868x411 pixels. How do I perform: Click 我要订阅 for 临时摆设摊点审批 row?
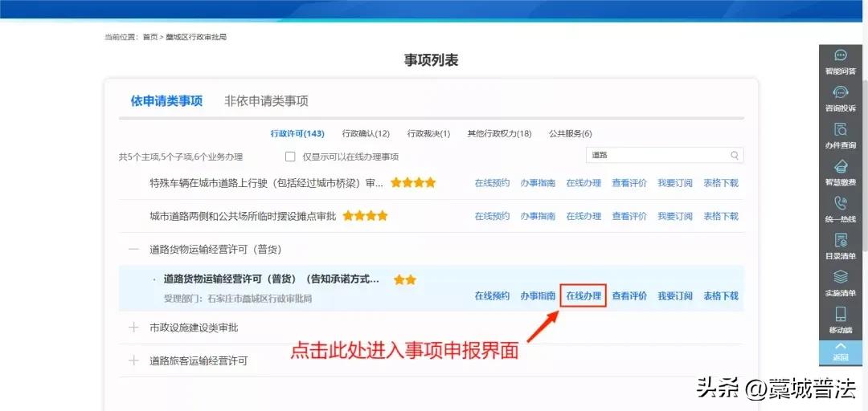click(x=675, y=216)
